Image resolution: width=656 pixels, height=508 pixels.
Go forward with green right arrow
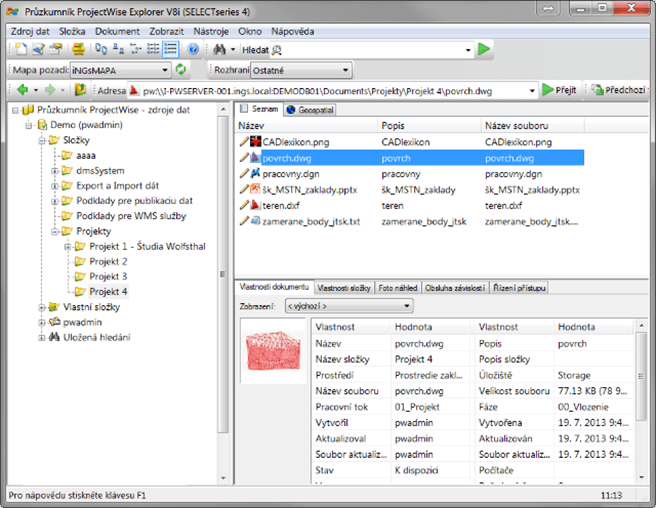(49, 90)
